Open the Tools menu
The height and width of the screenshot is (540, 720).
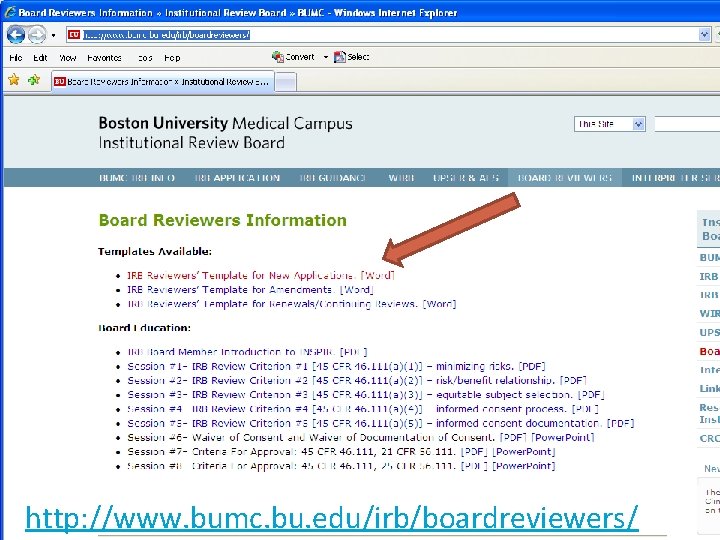tap(145, 57)
